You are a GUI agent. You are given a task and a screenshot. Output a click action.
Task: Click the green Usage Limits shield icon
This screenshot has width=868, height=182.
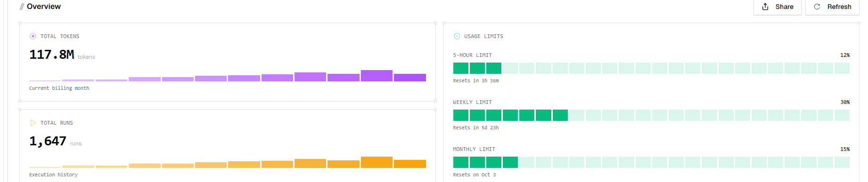click(457, 36)
